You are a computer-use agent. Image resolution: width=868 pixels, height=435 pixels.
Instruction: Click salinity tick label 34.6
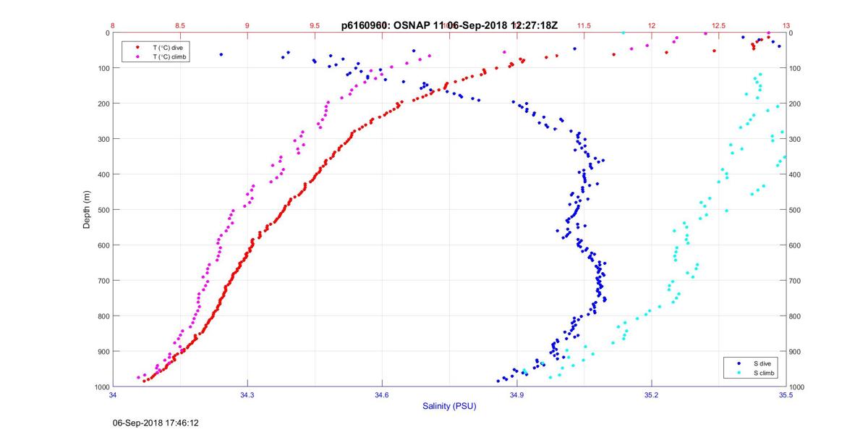pos(382,395)
